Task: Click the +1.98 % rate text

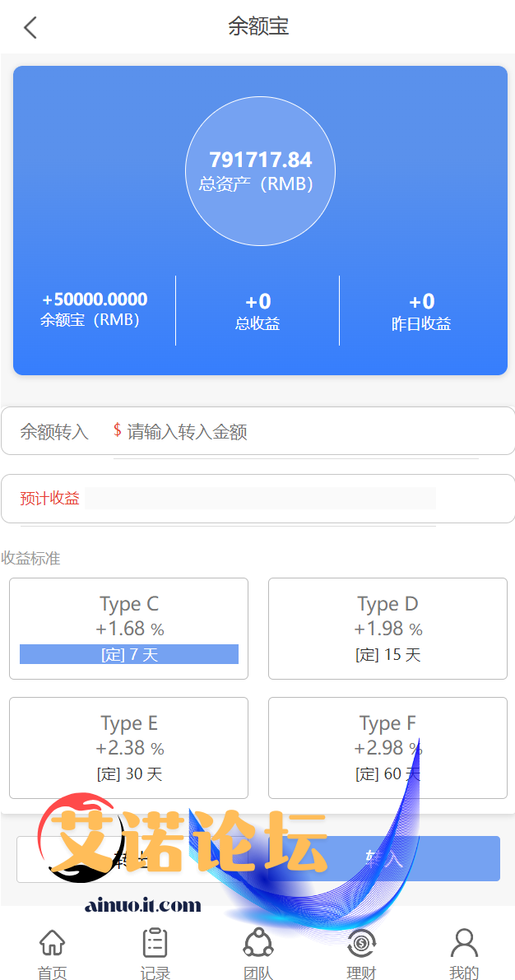Action: click(388, 628)
